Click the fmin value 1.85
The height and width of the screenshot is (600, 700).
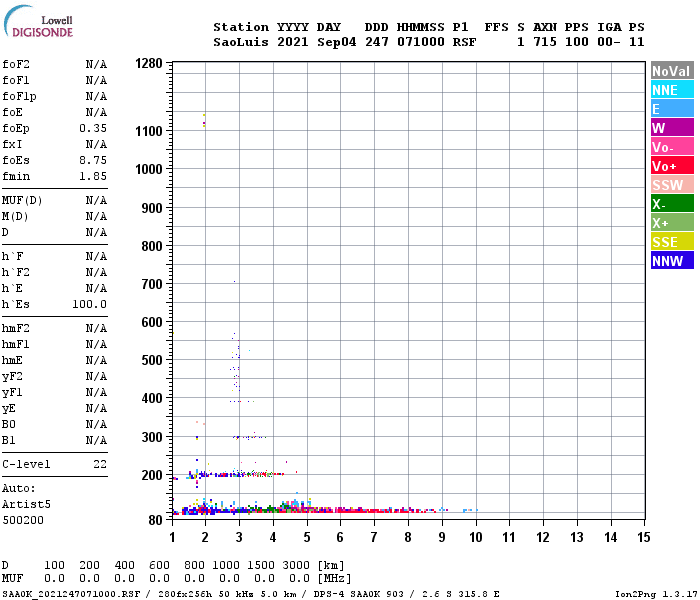(93, 176)
